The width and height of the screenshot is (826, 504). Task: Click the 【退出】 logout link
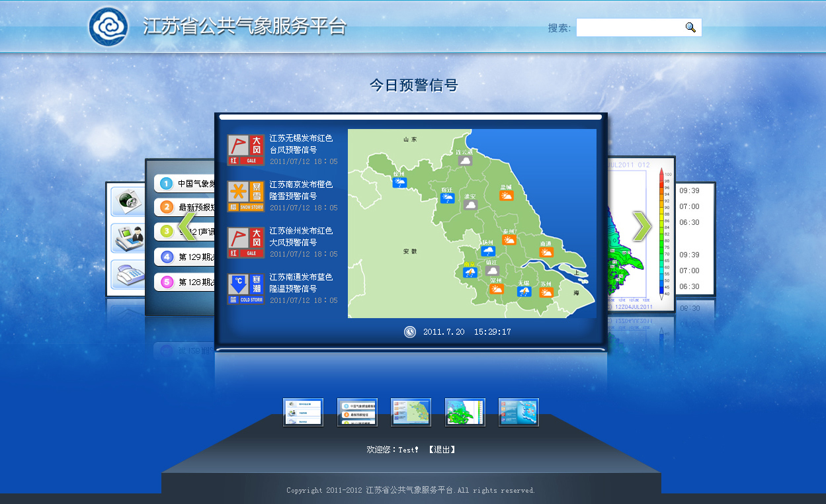(x=442, y=450)
